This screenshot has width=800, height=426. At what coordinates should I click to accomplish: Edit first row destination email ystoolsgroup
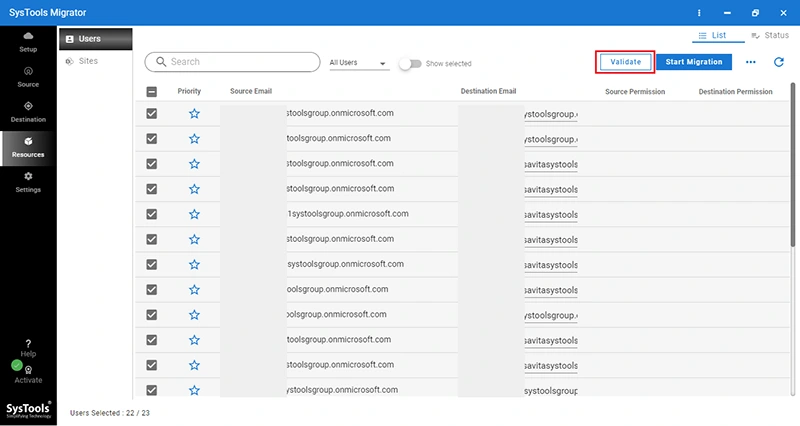[x=551, y=114]
